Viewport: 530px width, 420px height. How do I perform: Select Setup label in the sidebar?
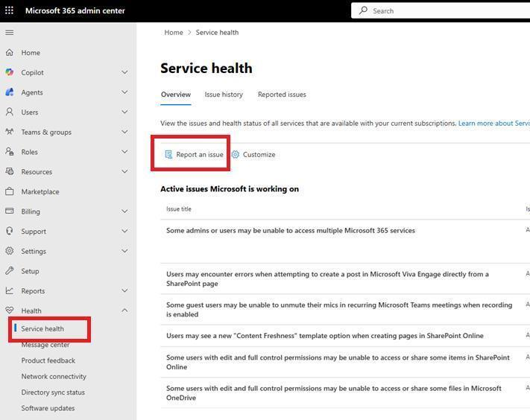coord(30,271)
